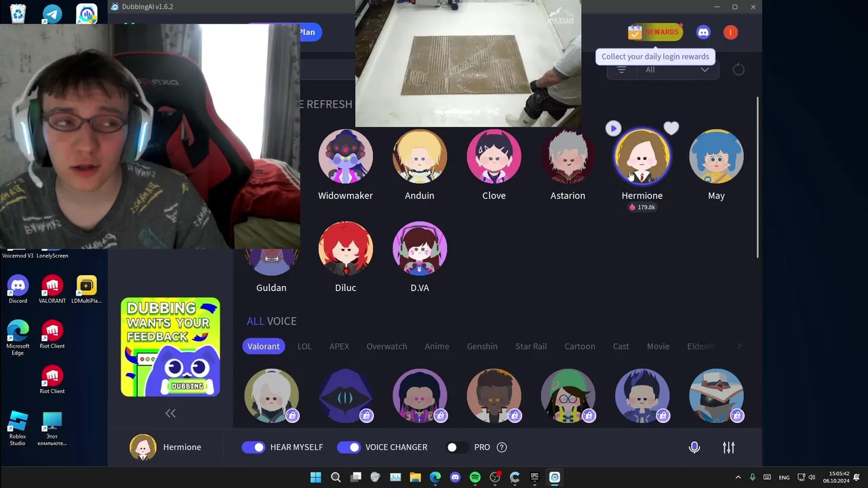Select the green-beanie locked Valorant voice
The width and height of the screenshot is (868, 488).
[x=568, y=396]
